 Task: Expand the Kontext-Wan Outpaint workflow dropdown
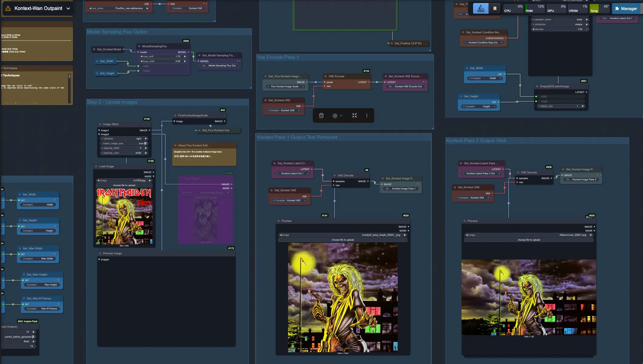68,8
